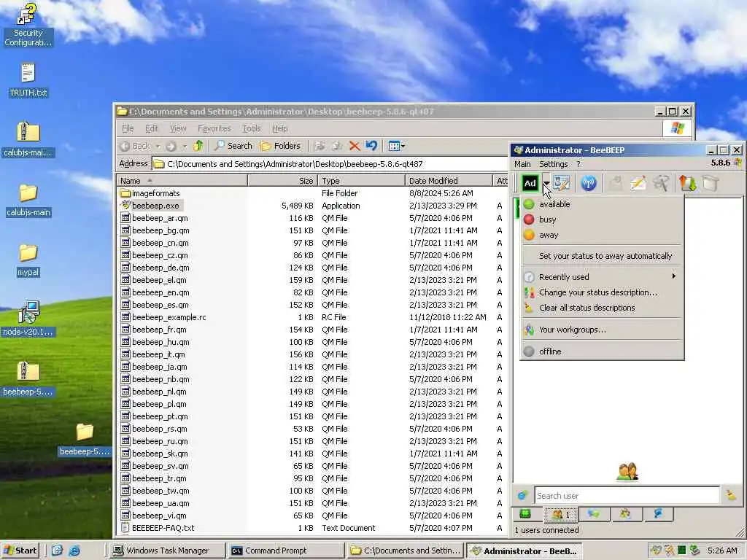Click the edit profile icon in BeeBEEP toolbar
The width and height of the screenshot is (747, 560).
pos(561,183)
